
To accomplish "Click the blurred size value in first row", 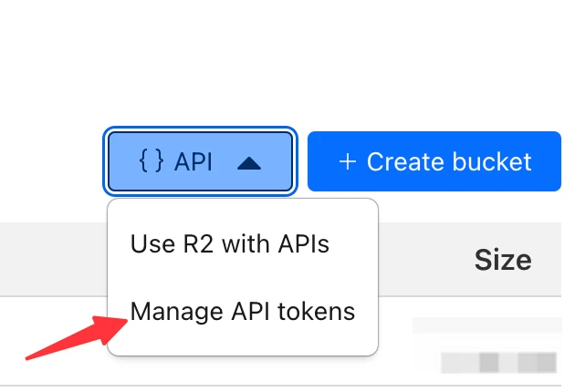I will click(x=498, y=362).
